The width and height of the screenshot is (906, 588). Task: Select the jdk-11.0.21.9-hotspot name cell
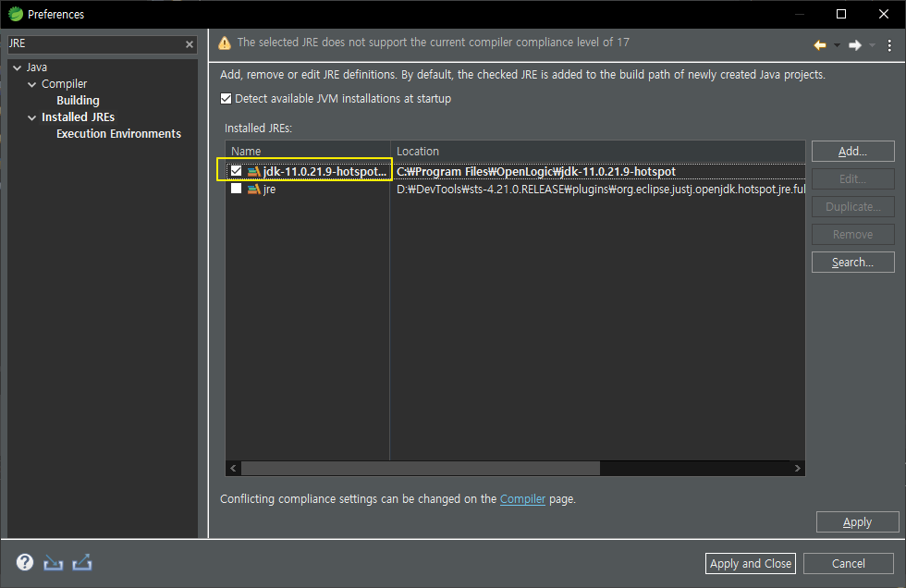tap(324, 172)
